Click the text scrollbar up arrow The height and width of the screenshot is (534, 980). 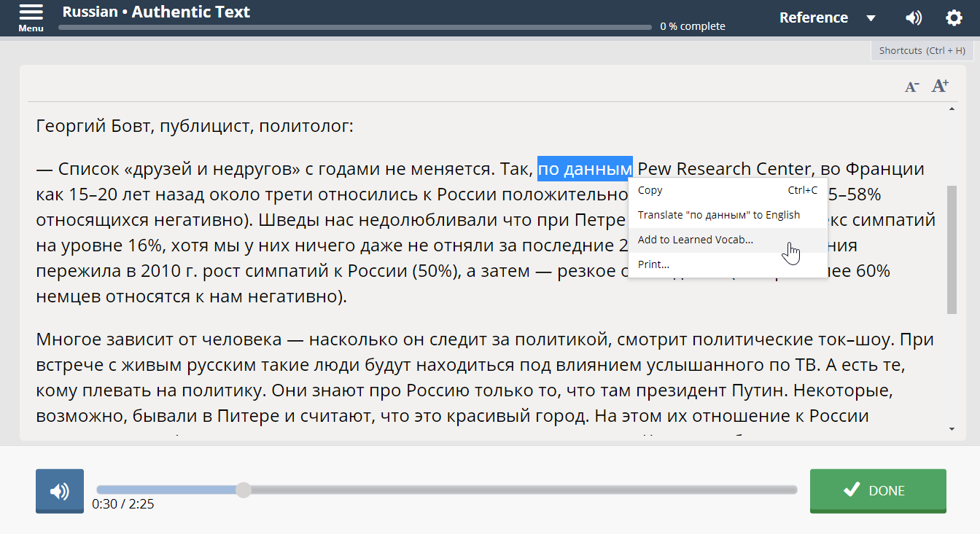pyautogui.click(x=952, y=109)
